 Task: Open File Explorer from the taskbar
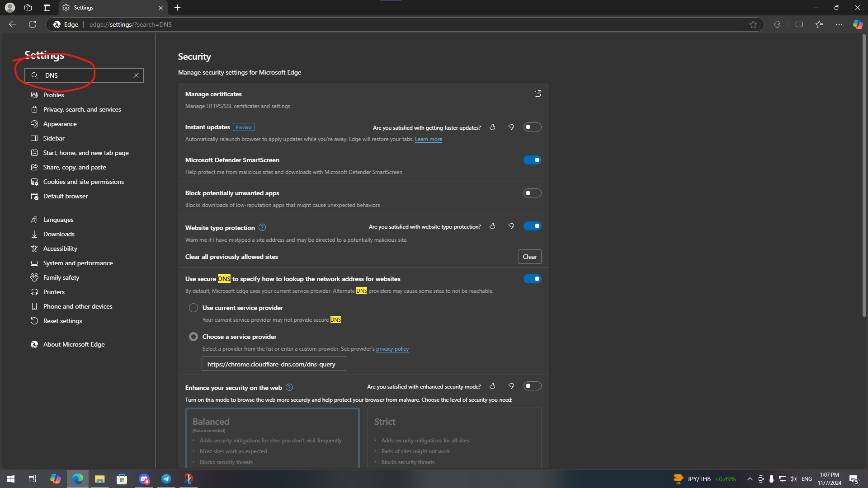click(x=99, y=479)
